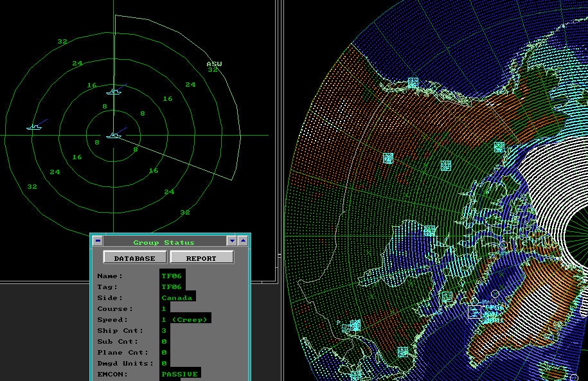
Task: Click the Speed value showing Creep
Action: point(185,319)
